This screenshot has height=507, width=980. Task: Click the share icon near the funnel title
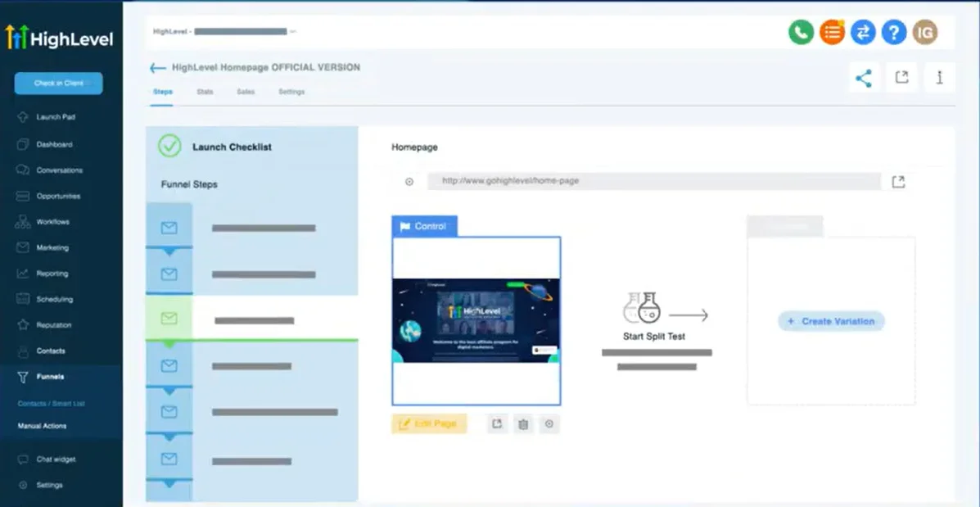(863, 78)
